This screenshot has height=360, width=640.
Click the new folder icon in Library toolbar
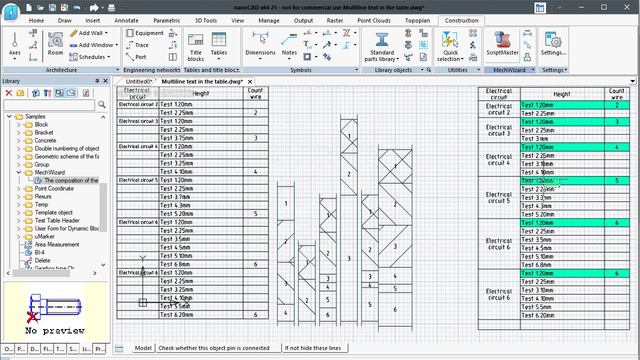20,93
